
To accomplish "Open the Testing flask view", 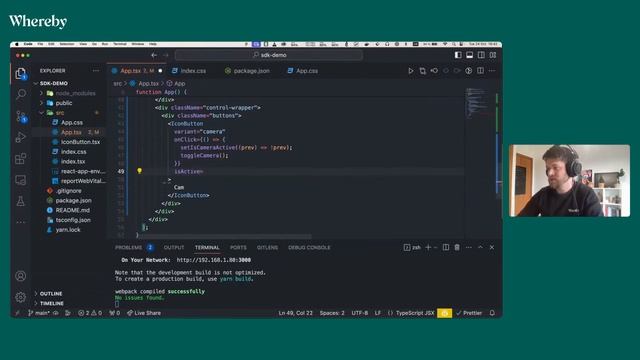I will click(20, 201).
